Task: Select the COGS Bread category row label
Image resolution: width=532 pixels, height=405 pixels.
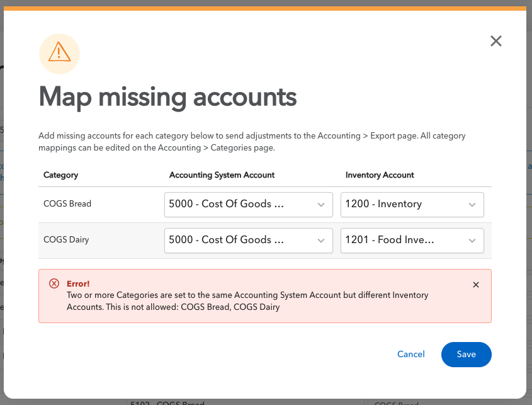Action: tap(67, 203)
